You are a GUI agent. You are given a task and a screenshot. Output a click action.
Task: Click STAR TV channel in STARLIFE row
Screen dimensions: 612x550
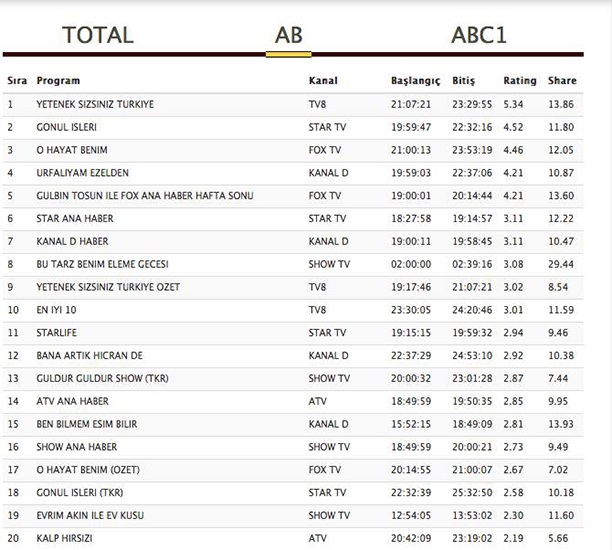tap(327, 333)
